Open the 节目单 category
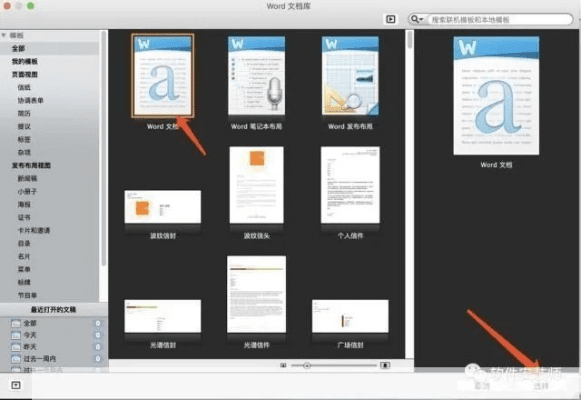Viewport: 581px width, 400px height. click(27, 295)
